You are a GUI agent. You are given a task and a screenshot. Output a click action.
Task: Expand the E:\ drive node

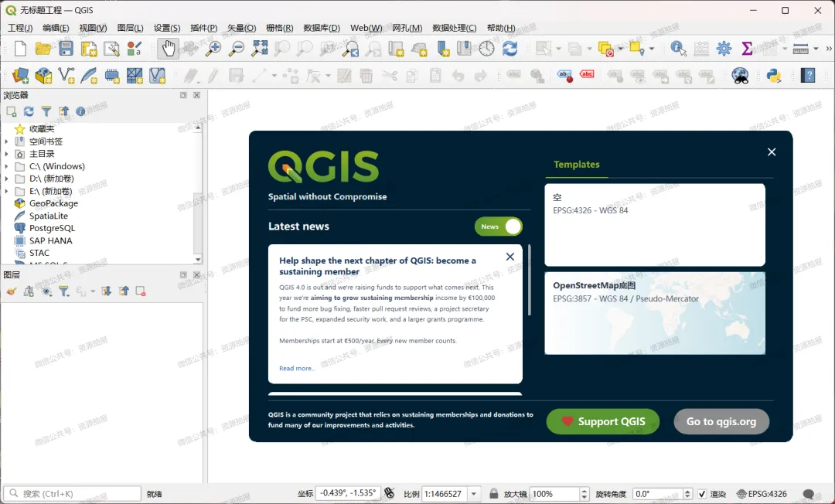[6, 191]
